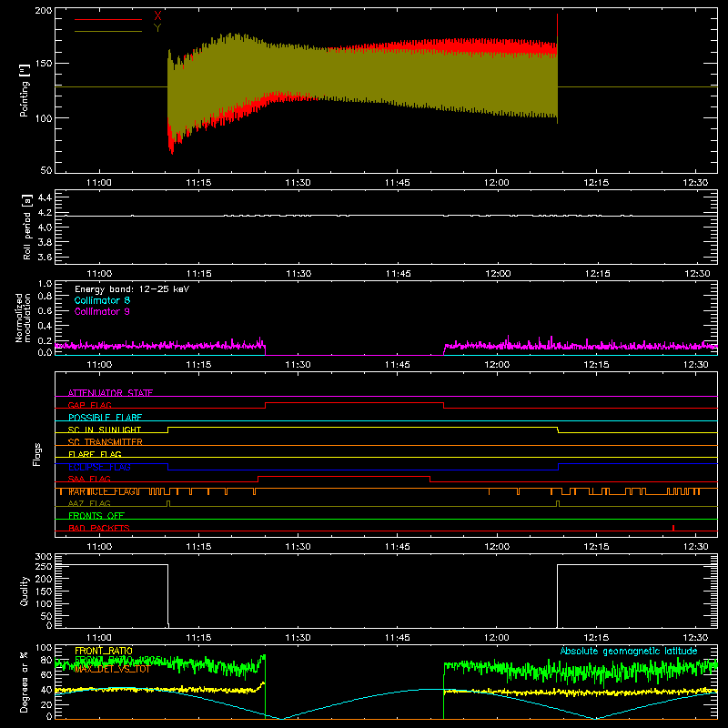Click the ECLIPSE_FLAG label
Screen dimensions: 728x728
(99, 467)
